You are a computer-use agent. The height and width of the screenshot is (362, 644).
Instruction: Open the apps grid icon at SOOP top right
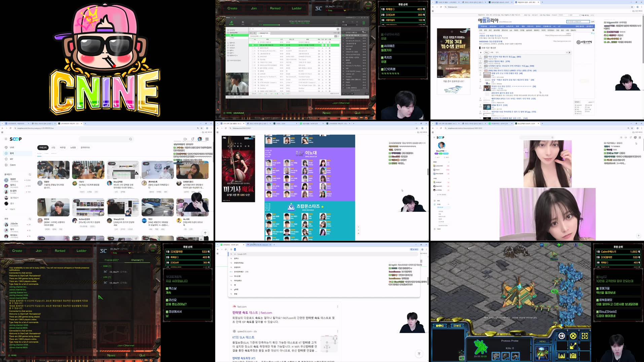pos(207,139)
